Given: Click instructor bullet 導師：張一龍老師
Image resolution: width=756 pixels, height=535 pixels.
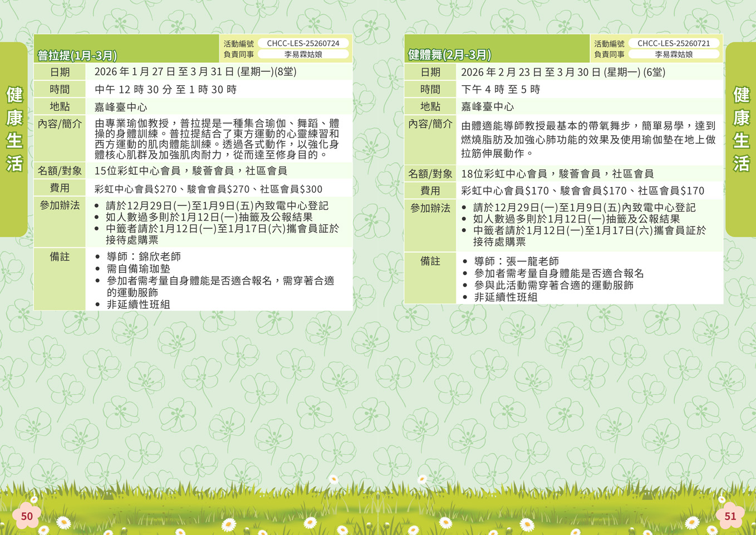Looking at the screenshot, I should point(516,261).
